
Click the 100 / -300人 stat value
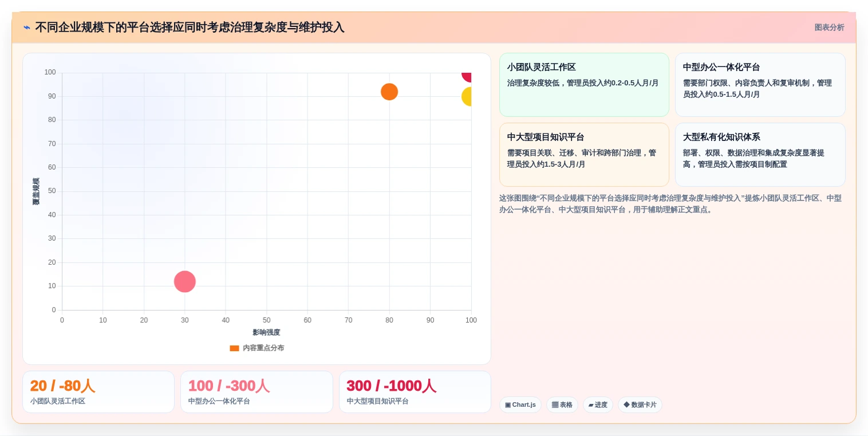(x=229, y=386)
